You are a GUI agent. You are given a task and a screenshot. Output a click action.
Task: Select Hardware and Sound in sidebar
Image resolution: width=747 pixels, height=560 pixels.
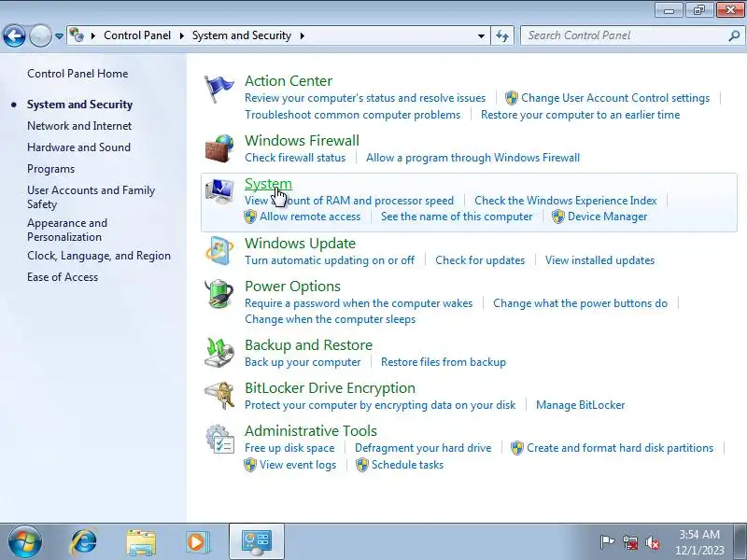point(78,147)
